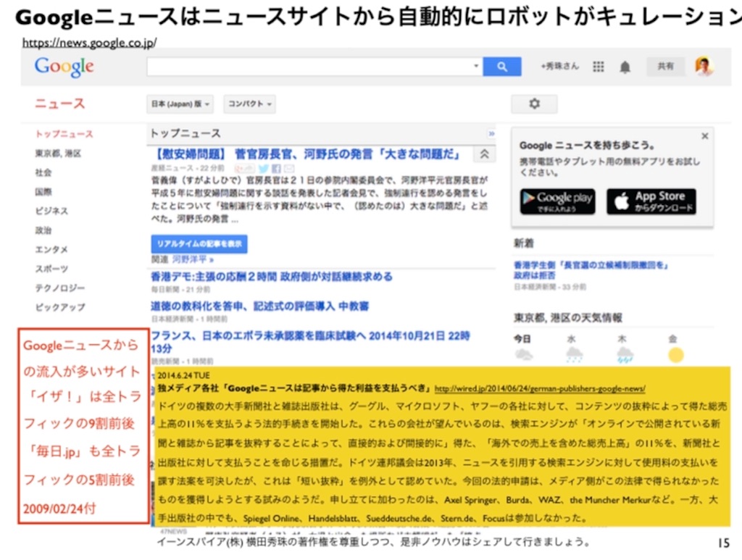Select 政治 in the sidebar
This screenshot has width=742, height=560.
[43, 230]
